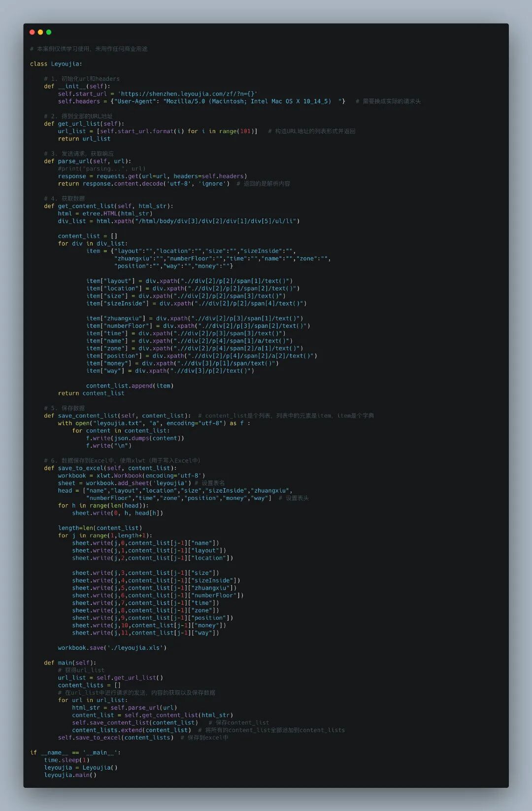
Task: Select the with open("leyoujia.txt") line
Action: tap(154, 423)
